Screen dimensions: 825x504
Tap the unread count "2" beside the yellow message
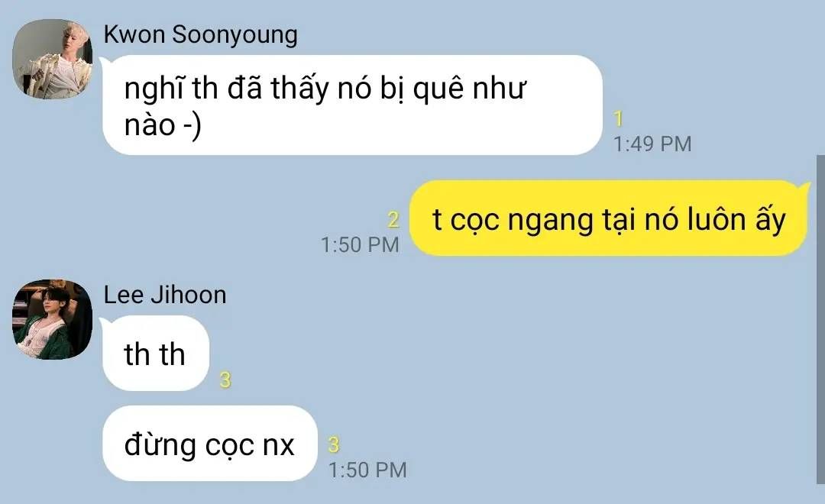(393, 220)
